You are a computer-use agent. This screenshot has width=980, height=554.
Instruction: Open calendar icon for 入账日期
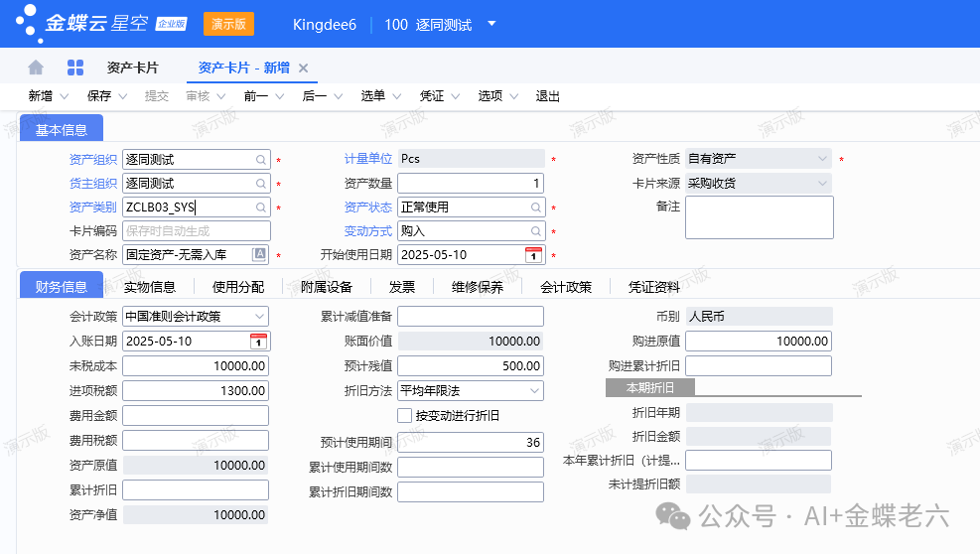(x=259, y=342)
